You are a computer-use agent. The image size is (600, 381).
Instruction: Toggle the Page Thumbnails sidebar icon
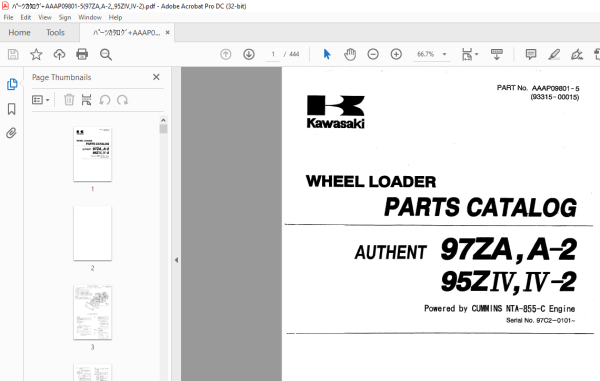point(12,84)
